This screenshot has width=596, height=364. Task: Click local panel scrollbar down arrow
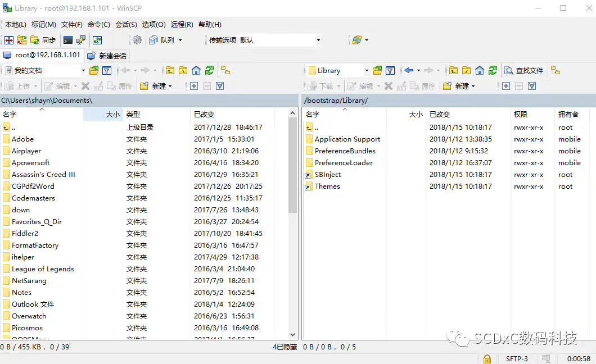point(293,334)
